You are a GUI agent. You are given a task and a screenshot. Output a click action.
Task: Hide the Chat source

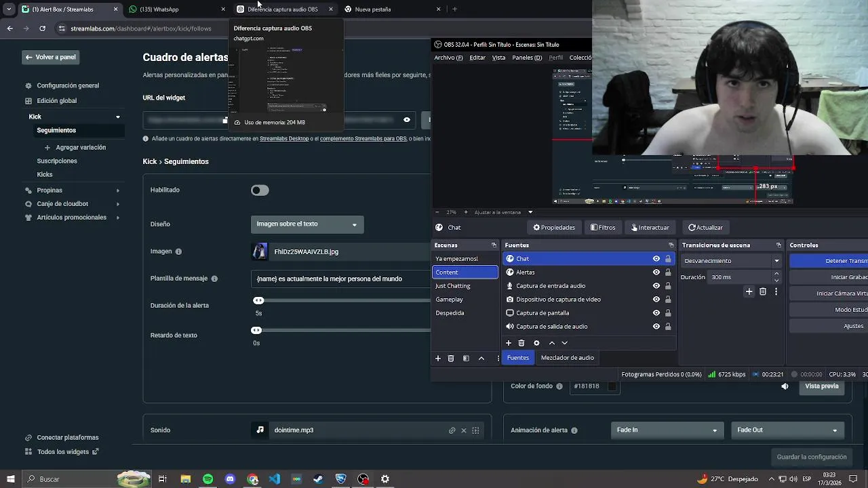[656, 259]
